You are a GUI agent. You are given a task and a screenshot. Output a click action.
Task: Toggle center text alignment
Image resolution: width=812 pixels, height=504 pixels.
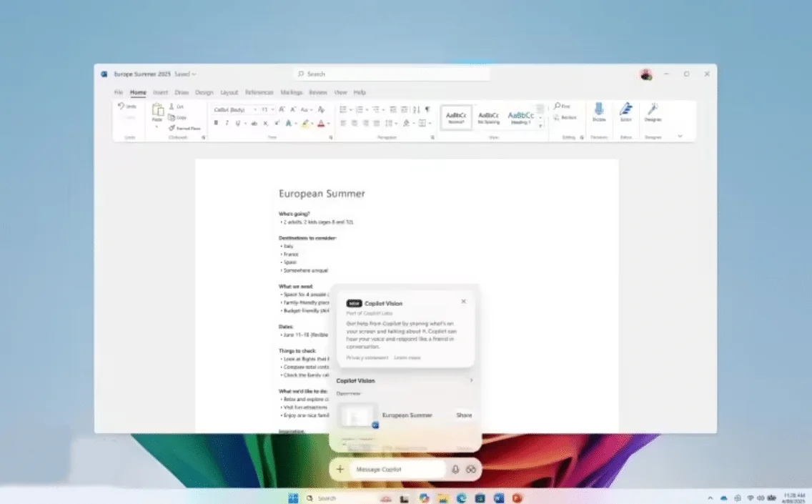[x=355, y=123]
